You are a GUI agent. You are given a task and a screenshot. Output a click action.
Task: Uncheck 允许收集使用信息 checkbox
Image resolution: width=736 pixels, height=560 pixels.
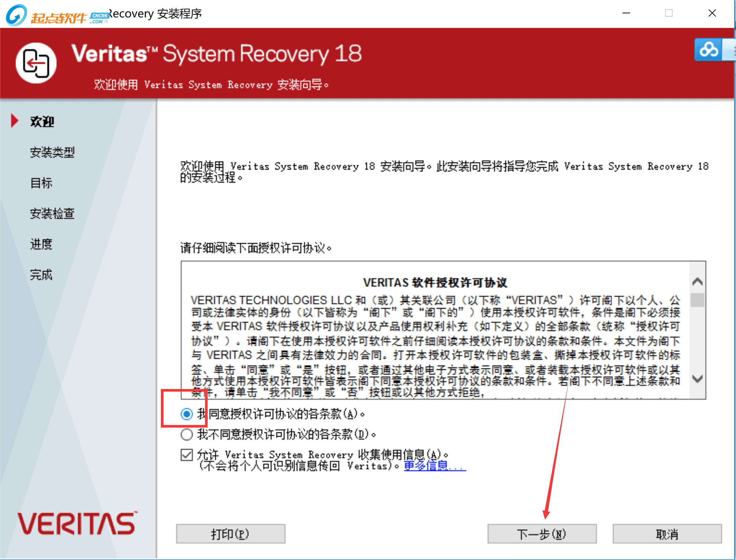point(187,455)
